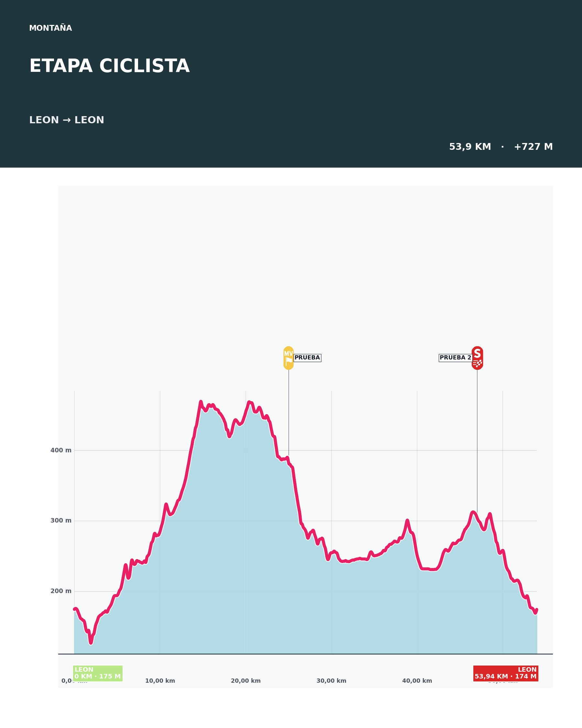This screenshot has width=582, height=728.
Task: Click the LEON → LEON route text
Action: coord(67,120)
